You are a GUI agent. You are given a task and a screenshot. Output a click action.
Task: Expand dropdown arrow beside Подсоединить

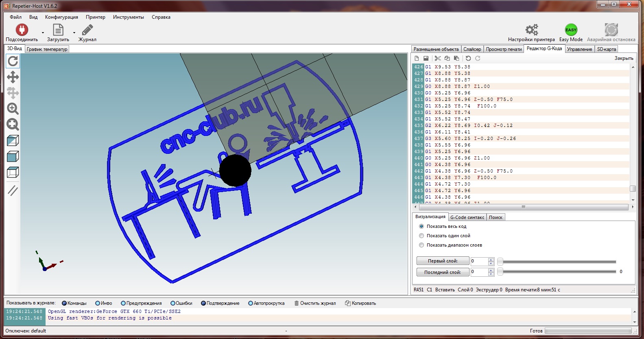[43, 33]
